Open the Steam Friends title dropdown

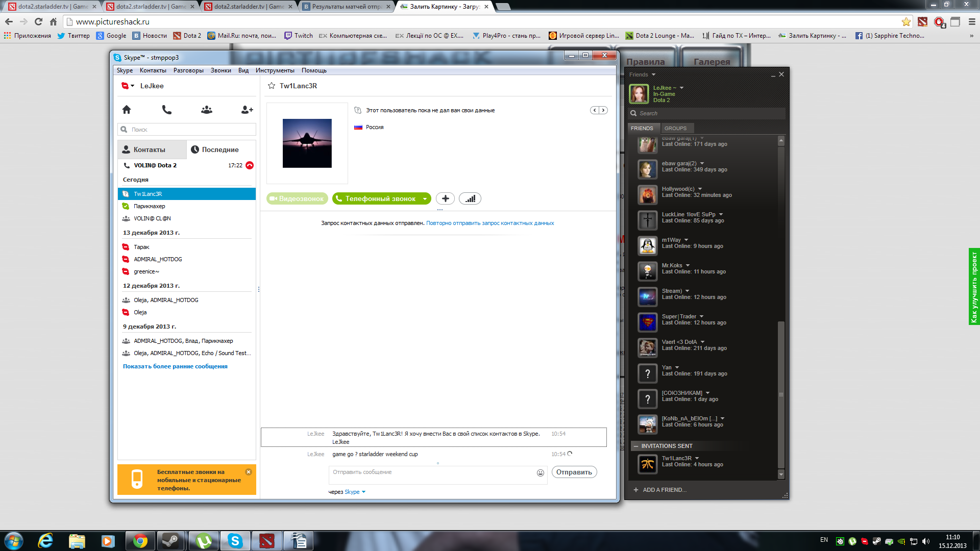653,74
